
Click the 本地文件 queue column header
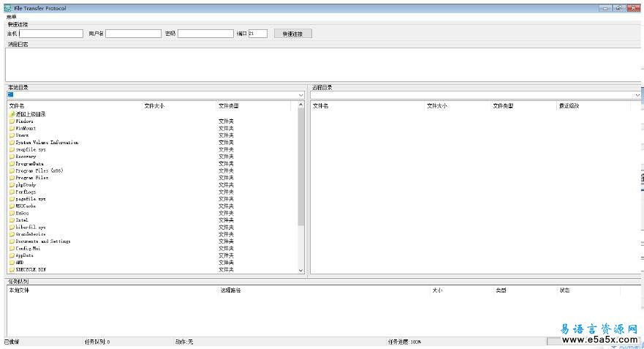point(113,290)
